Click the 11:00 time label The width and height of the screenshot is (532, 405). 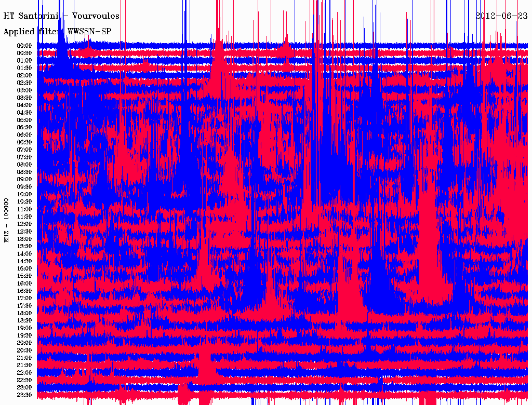(24, 209)
